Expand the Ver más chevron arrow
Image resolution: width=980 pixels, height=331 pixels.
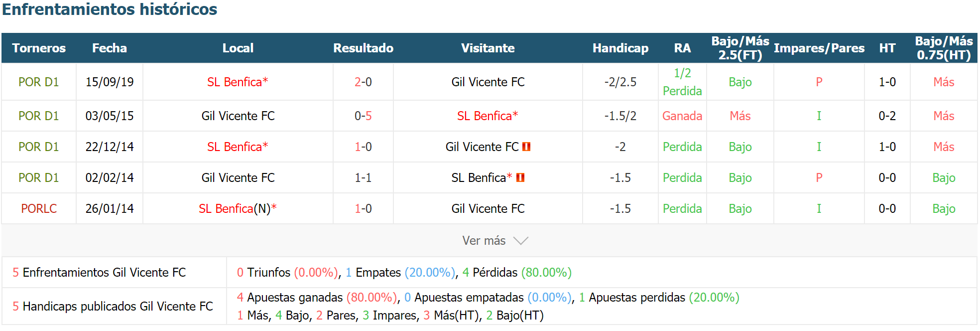pos(521,241)
